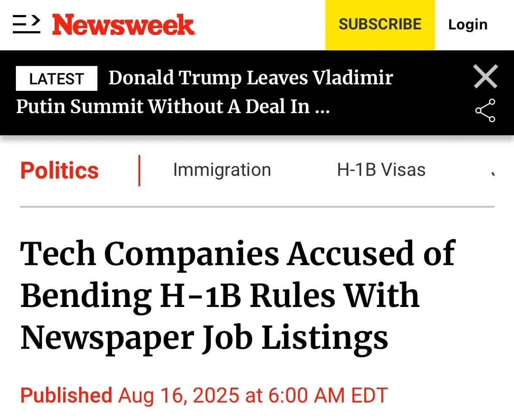Close the latest news banner
Screen dimensions: 514x420
point(486,77)
